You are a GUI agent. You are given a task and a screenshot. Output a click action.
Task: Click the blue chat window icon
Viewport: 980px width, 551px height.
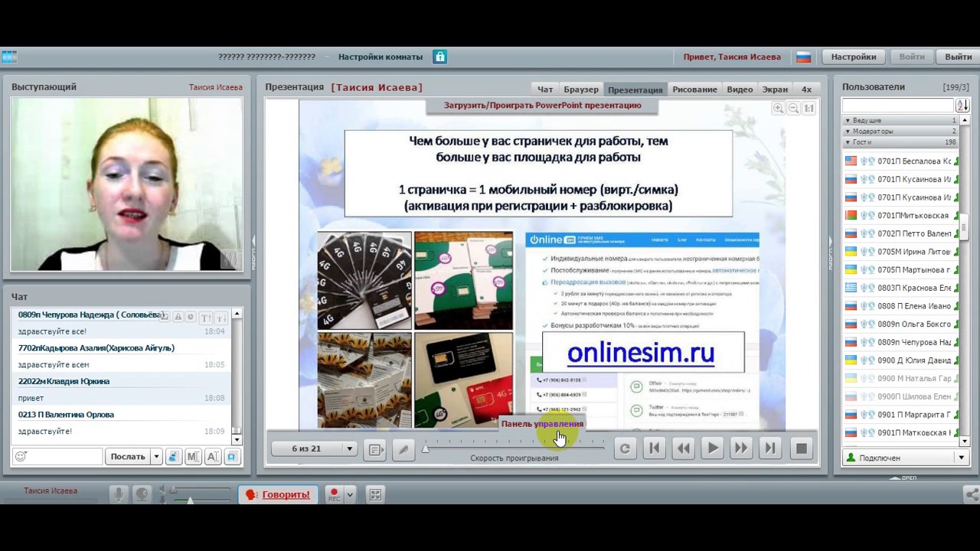(x=231, y=457)
